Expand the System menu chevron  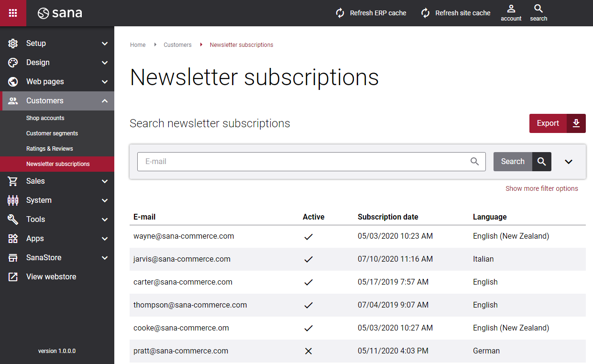[105, 200]
